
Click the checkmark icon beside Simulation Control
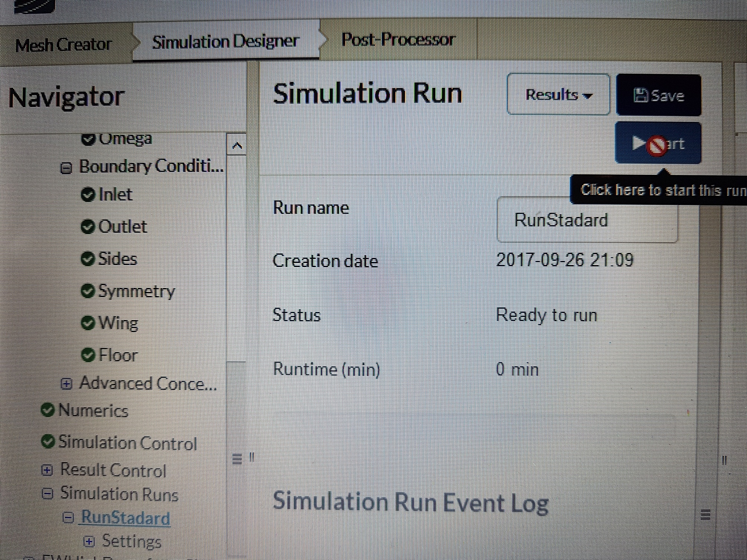48,441
